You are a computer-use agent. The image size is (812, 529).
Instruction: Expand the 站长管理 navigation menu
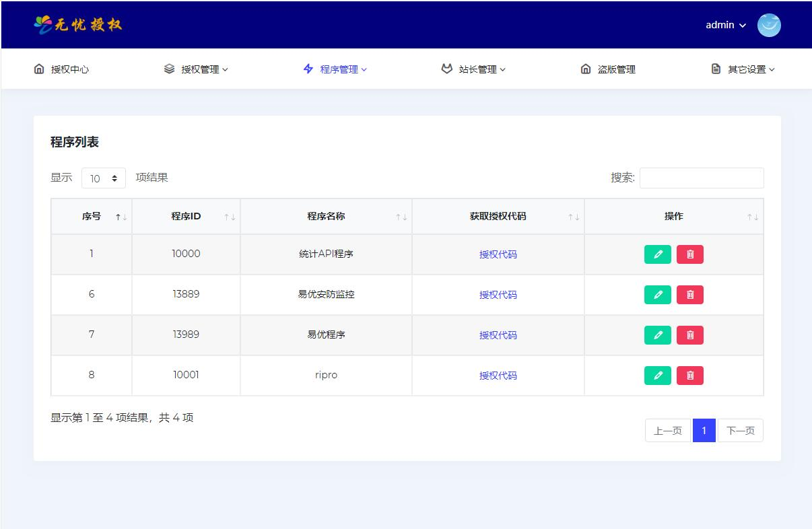click(473, 68)
